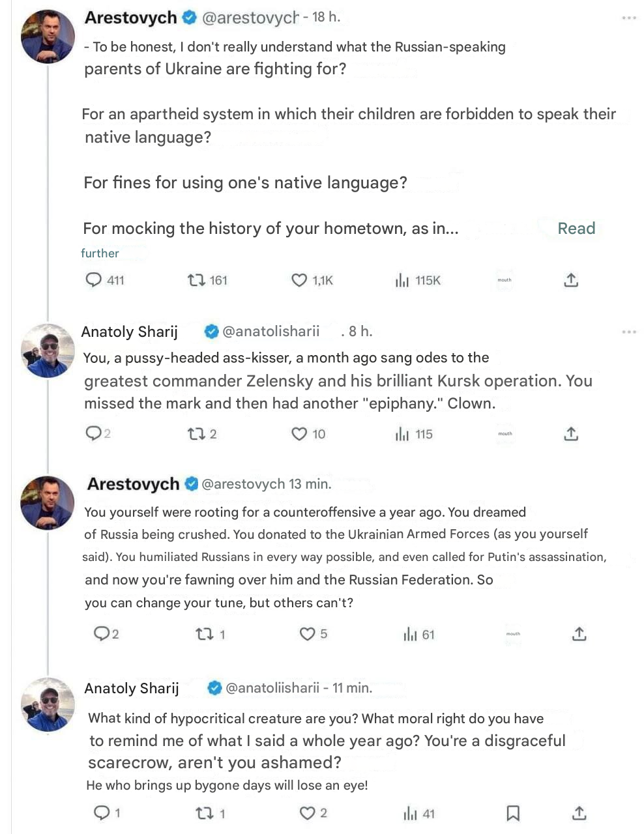Like Sharij's reply with 10 likes
This screenshot has width=644, height=834.
pyautogui.click(x=299, y=434)
